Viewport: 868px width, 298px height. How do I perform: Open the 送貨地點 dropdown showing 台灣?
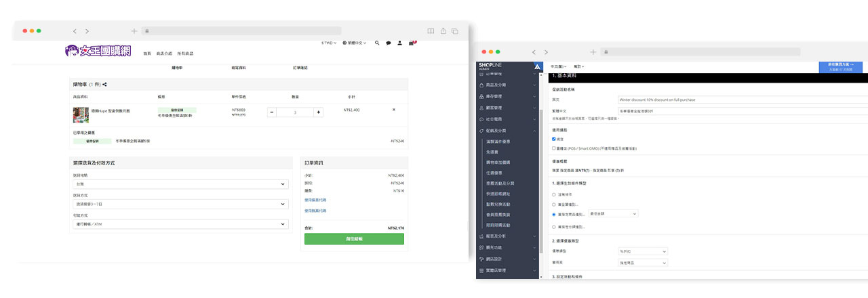click(x=180, y=184)
